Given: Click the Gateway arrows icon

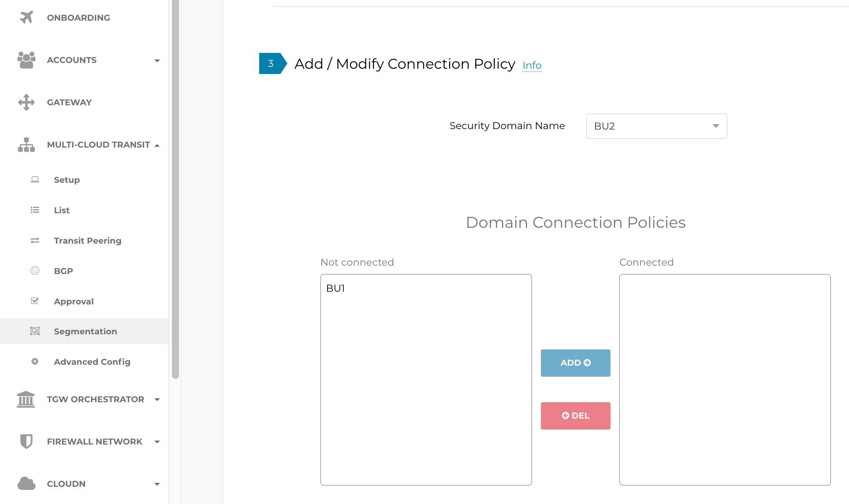Looking at the screenshot, I should coord(26,102).
